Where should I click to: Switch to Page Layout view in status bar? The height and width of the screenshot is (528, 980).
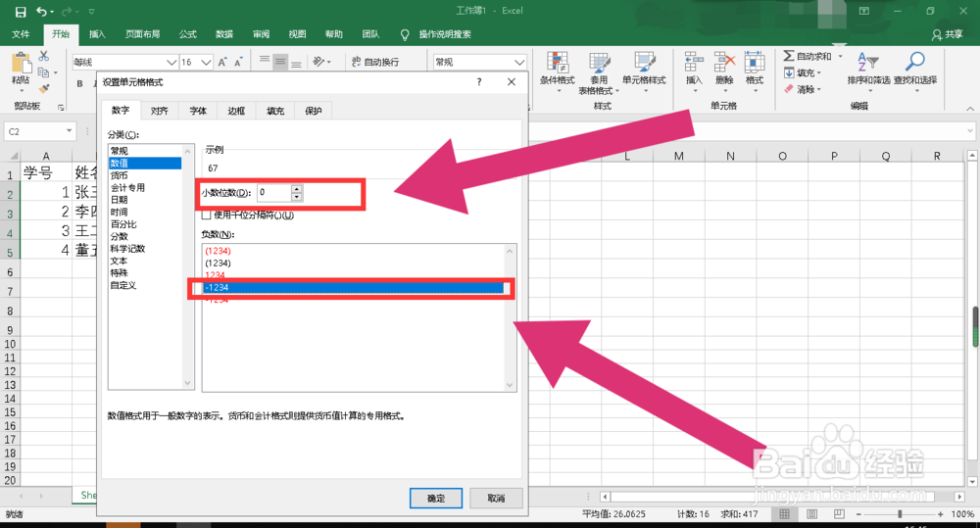[811, 513]
